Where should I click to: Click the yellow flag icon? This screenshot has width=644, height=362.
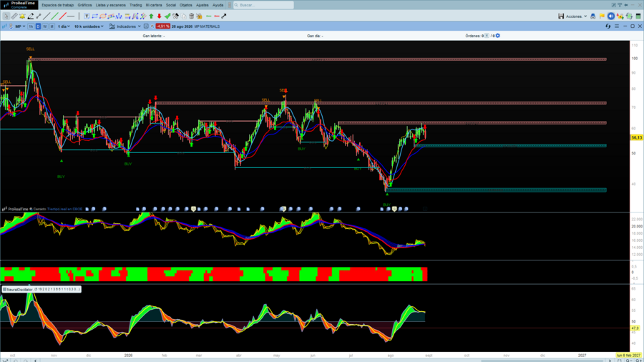tap(602, 16)
